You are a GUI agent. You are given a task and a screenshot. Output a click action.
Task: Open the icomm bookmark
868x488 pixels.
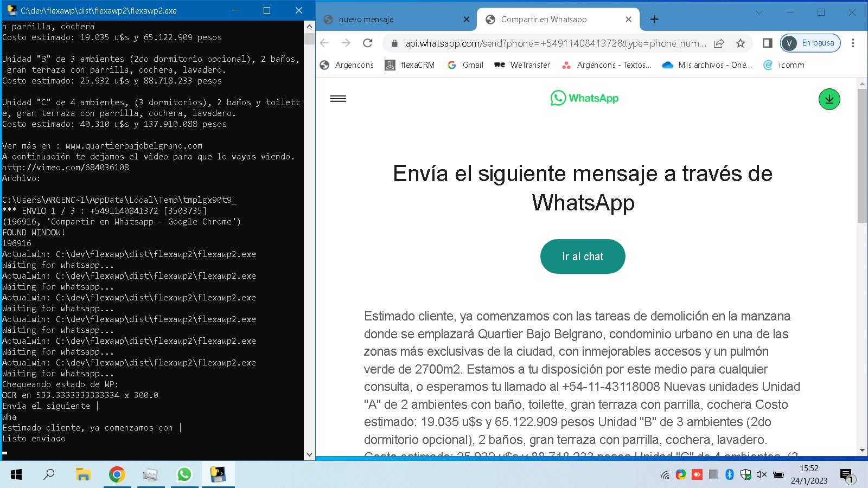coord(784,65)
